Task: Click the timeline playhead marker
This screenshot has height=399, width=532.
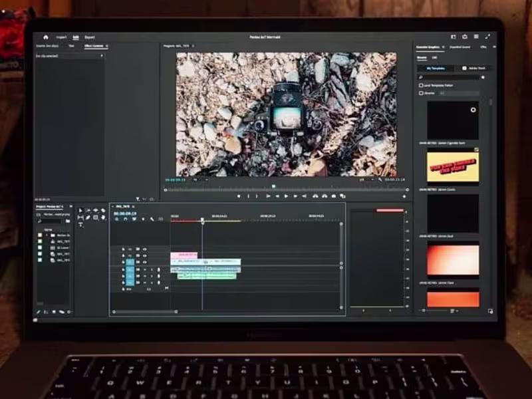Action: 202,220
